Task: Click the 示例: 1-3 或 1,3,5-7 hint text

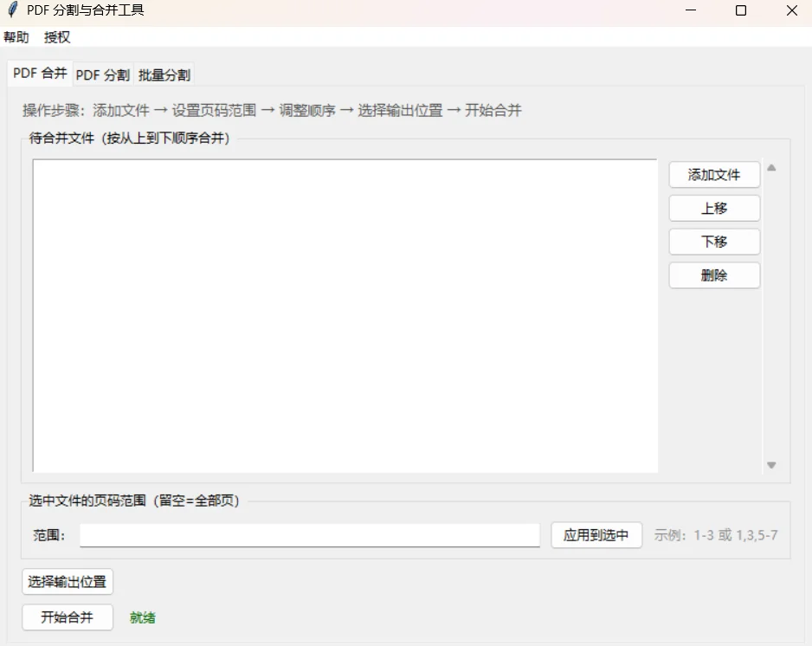Action: (x=716, y=535)
